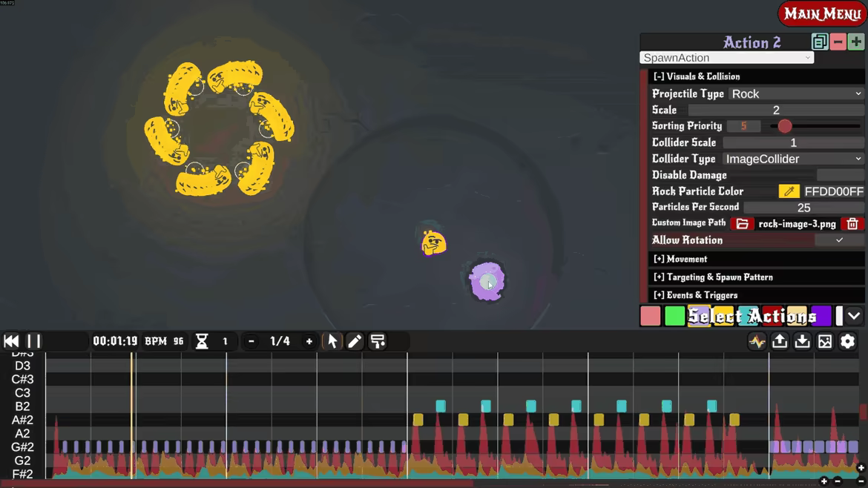Click the Particles Per Second field
Screen dimensions: 868x488
pyautogui.click(x=803, y=208)
